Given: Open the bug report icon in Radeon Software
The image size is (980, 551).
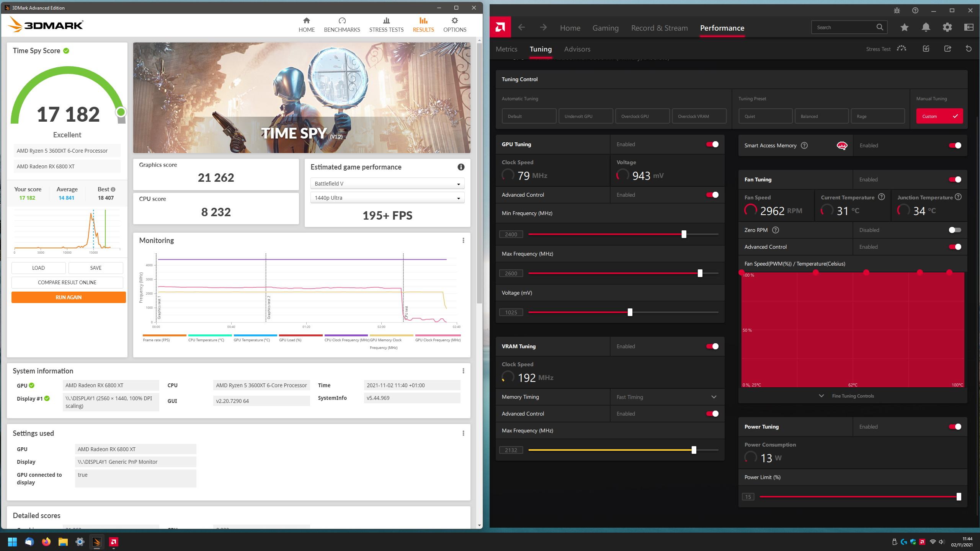Looking at the screenshot, I should [897, 10].
